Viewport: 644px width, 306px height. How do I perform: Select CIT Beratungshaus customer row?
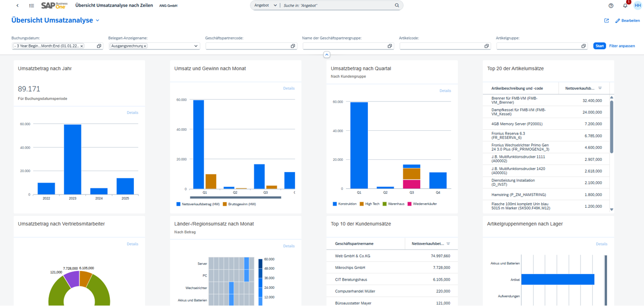click(x=392, y=280)
